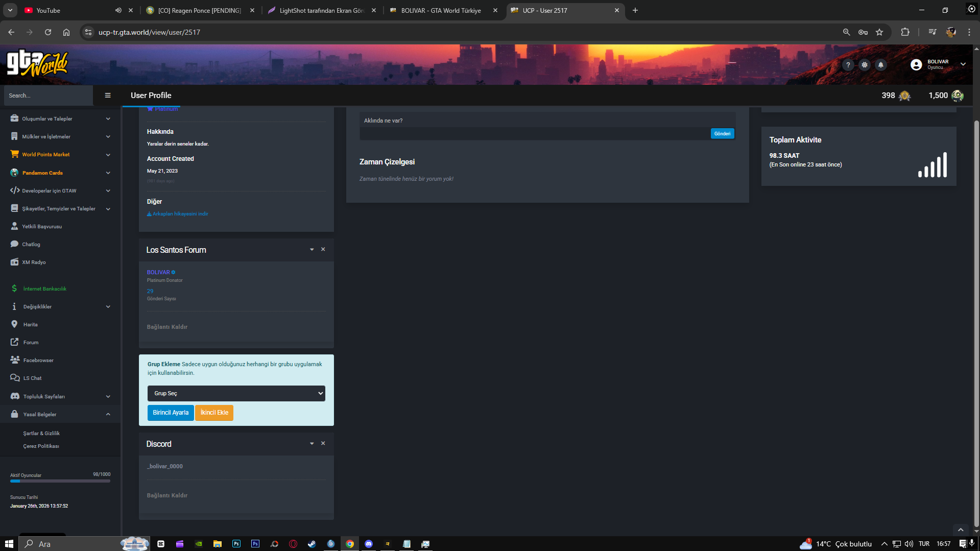
Task: Click Bağlantı Kaldır under Discord
Action: pyautogui.click(x=167, y=495)
